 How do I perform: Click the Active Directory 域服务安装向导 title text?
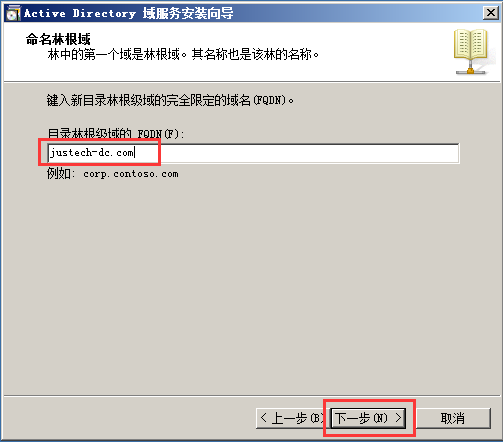pyautogui.click(x=129, y=13)
